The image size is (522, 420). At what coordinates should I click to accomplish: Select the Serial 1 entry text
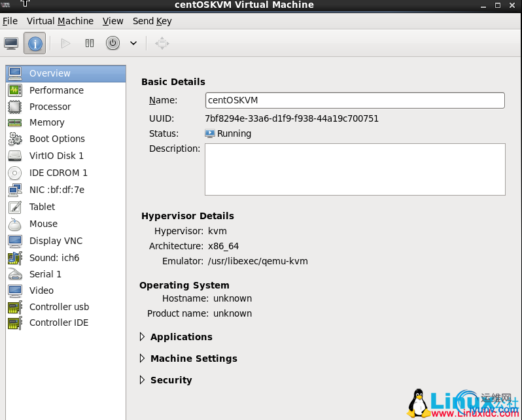[x=45, y=274]
